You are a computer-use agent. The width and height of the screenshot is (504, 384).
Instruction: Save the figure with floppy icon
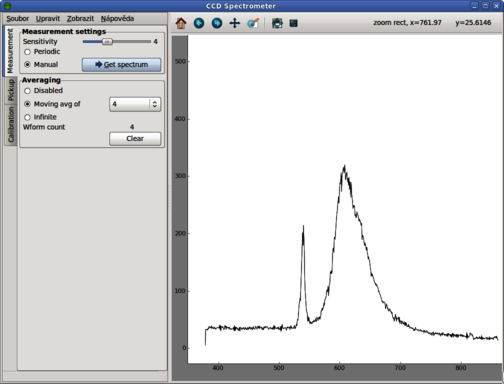(x=293, y=23)
